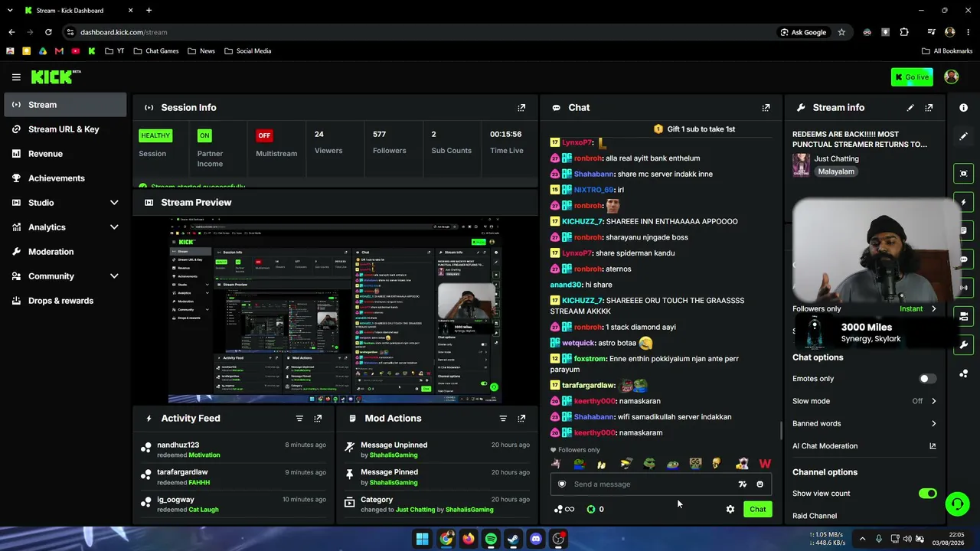This screenshot has width=980, height=551.
Task: Open Drops & rewards page
Action: coord(65,301)
